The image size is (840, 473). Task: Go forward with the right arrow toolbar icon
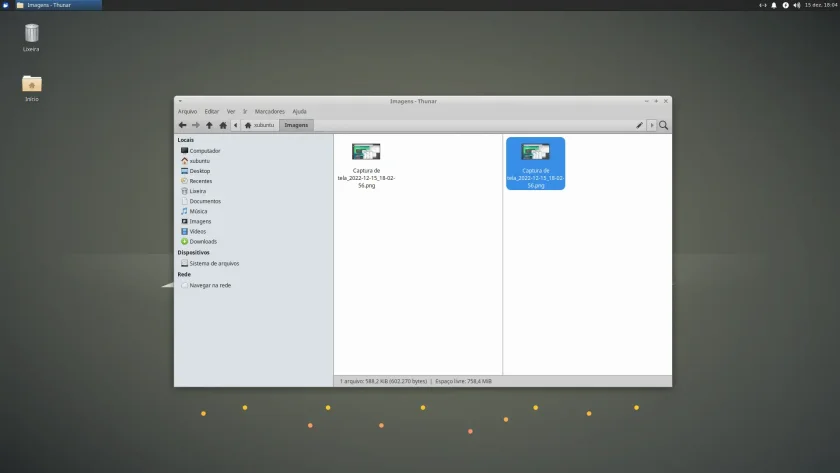(196, 125)
